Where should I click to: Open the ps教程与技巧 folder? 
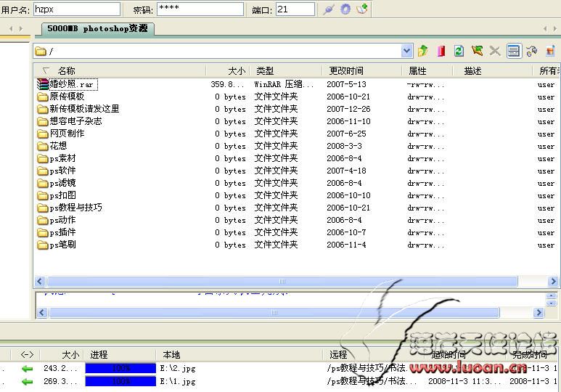[x=70, y=208]
